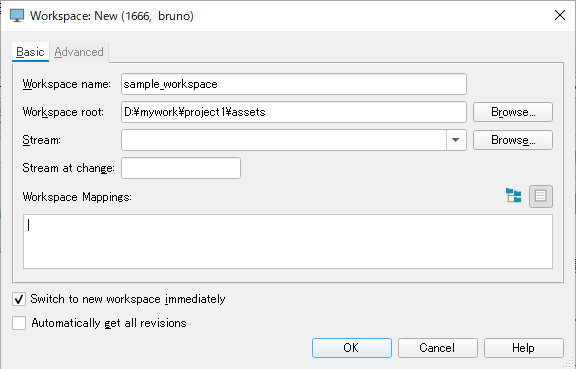Click the Workspace Mappings label

77,197
